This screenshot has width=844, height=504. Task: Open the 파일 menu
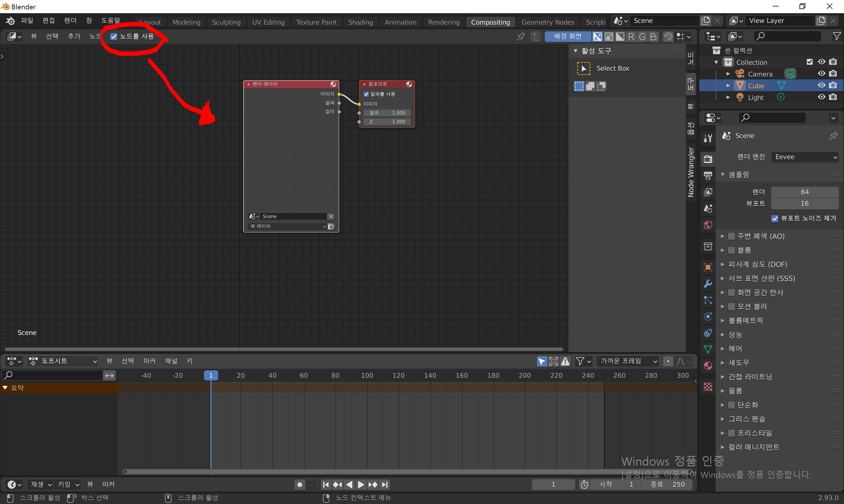click(27, 21)
